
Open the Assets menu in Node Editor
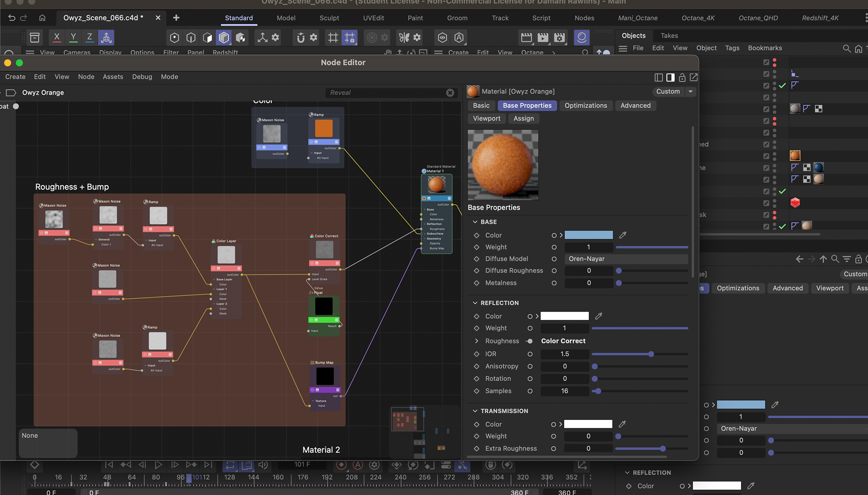tap(113, 77)
